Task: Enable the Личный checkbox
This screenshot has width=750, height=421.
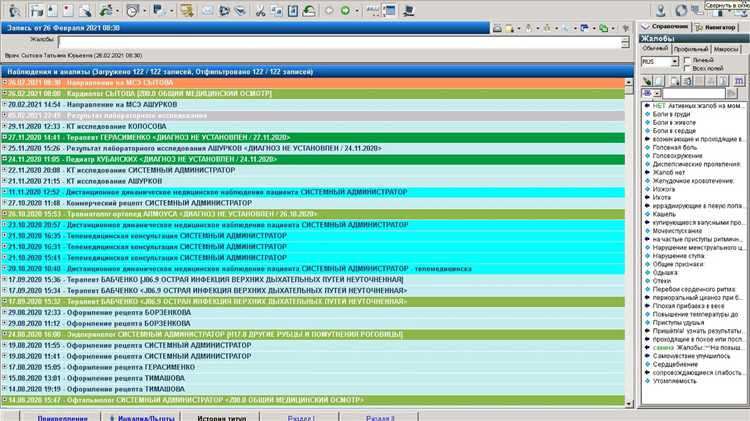Action: (687, 61)
